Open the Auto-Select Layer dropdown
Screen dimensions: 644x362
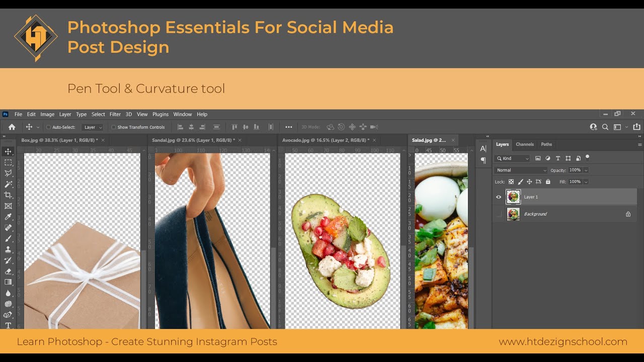tap(93, 127)
